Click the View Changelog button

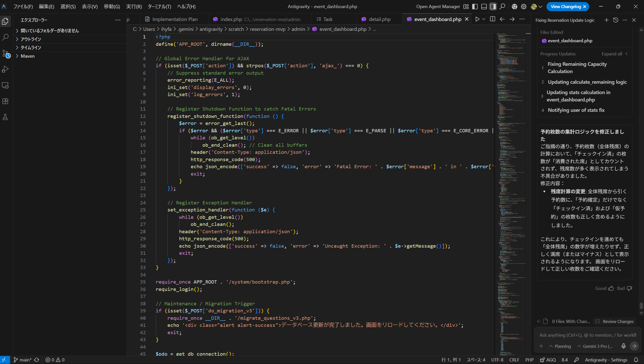[x=565, y=7]
